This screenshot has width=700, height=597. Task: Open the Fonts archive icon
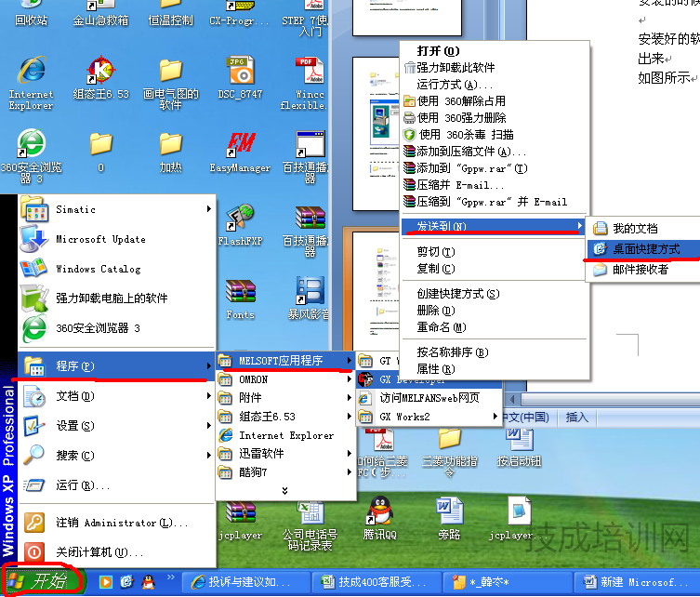240,293
